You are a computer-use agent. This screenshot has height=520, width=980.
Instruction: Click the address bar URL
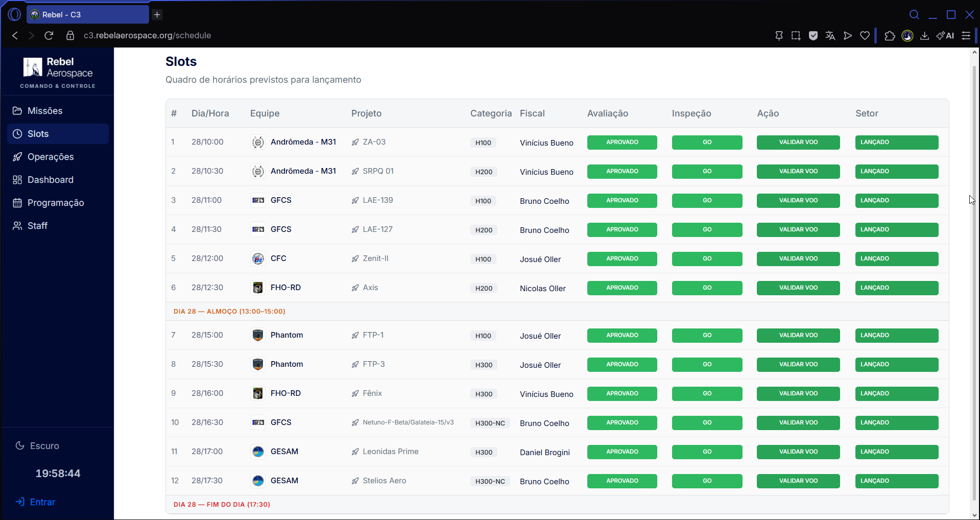[148, 35]
